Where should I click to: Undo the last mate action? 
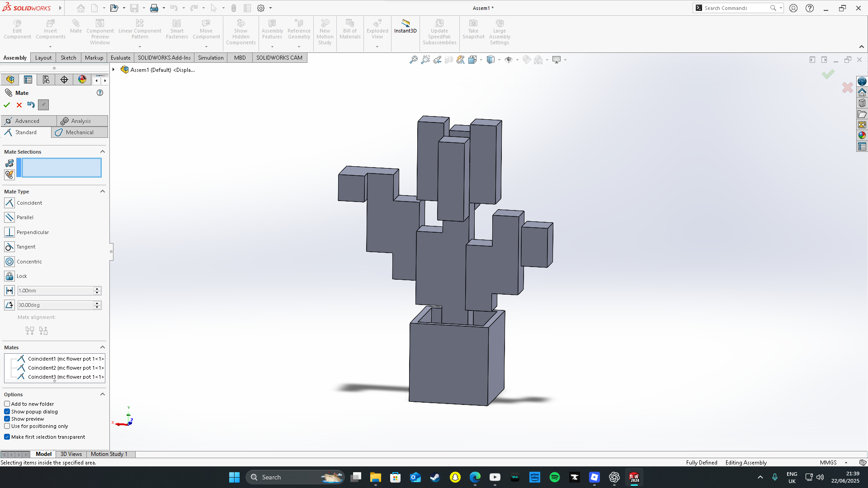pos(31,105)
